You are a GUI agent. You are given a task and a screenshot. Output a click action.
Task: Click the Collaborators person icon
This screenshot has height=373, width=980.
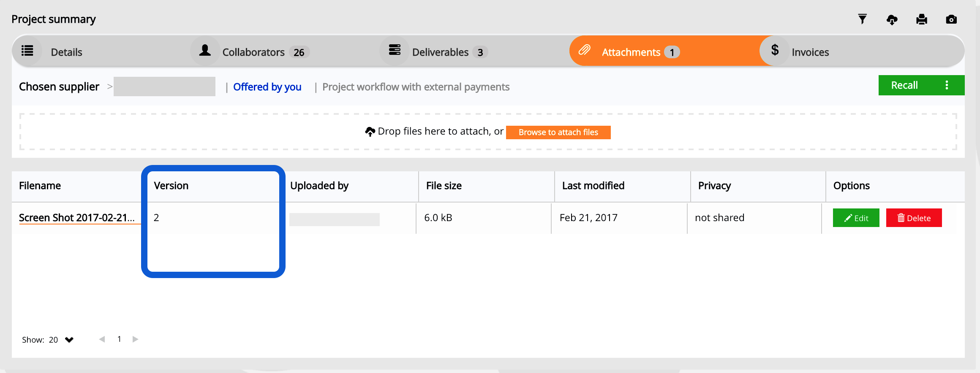(x=205, y=51)
